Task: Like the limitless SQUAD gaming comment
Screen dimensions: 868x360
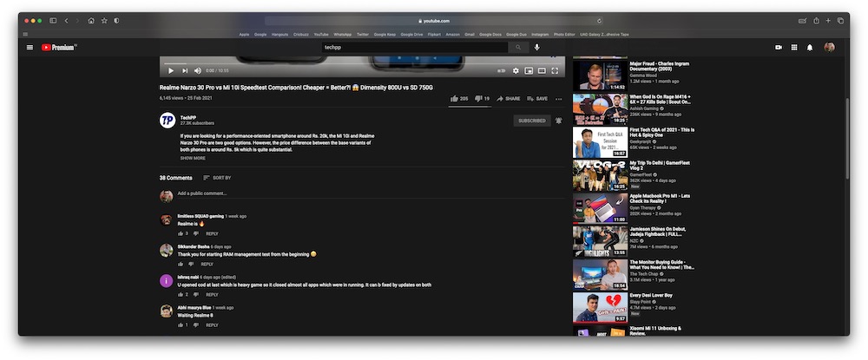Action: tap(181, 234)
